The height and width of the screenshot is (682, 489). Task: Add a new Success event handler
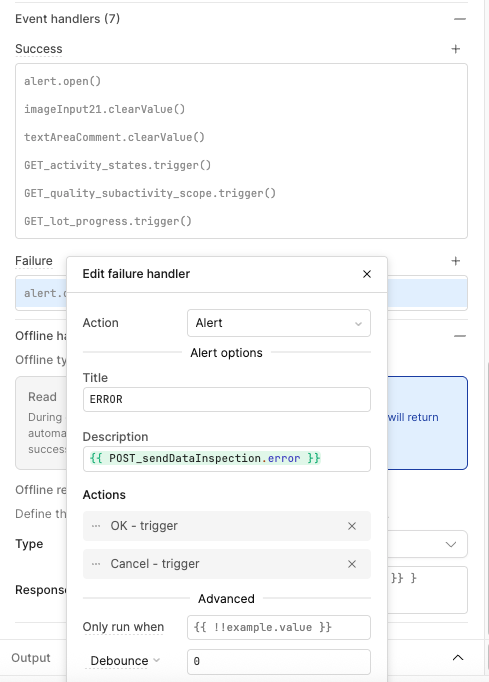pos(456,49)
